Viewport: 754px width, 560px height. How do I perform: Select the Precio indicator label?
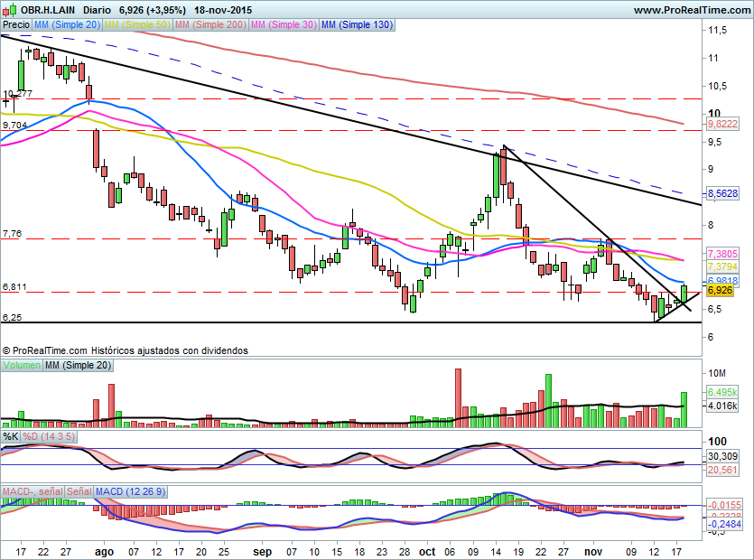pyautogui.click(x=16, y=25)
